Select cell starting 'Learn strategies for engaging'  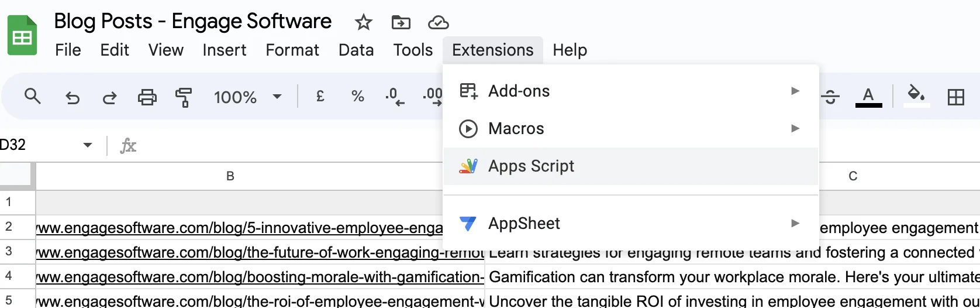click(x=732, y=254)
